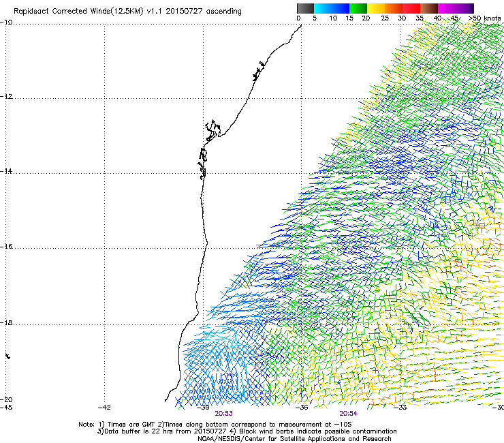The width and height of the screenshot is (504, 443).
Task: Click the '-42' longitude axis label
Action: [104, 408]
